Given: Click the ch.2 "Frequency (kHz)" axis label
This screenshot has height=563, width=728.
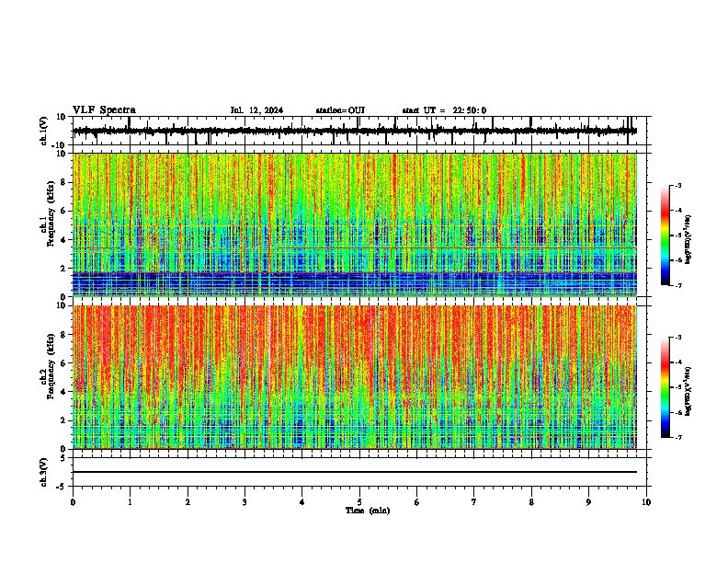Looking at the screenshot, I should [x=51, y=366].
